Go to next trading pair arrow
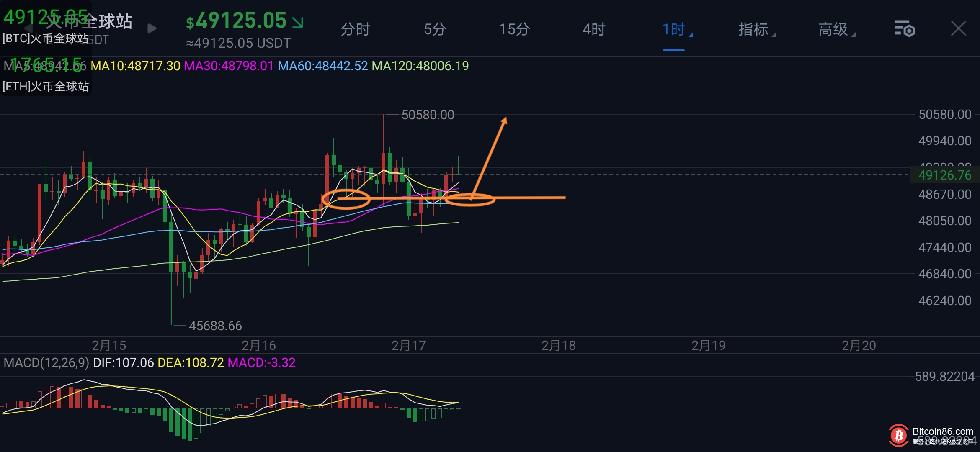Viewport: 980px width, 452px height. point(152,28)
